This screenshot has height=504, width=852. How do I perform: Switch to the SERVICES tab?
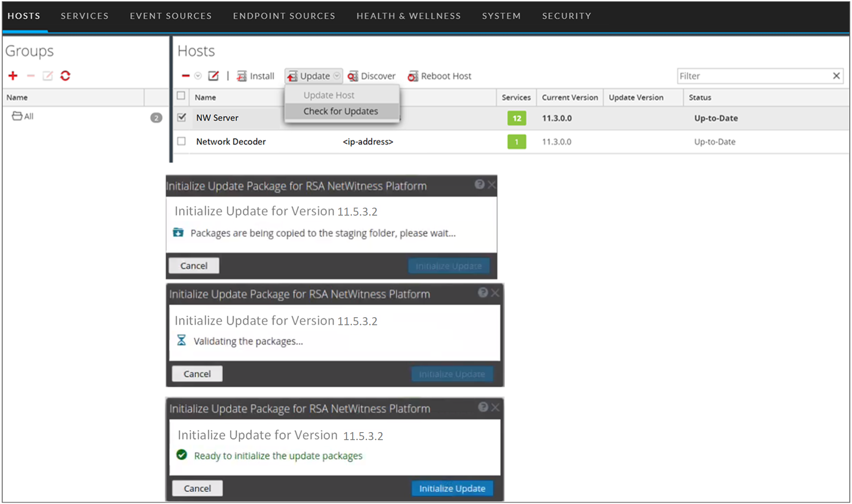pos(84,16)
